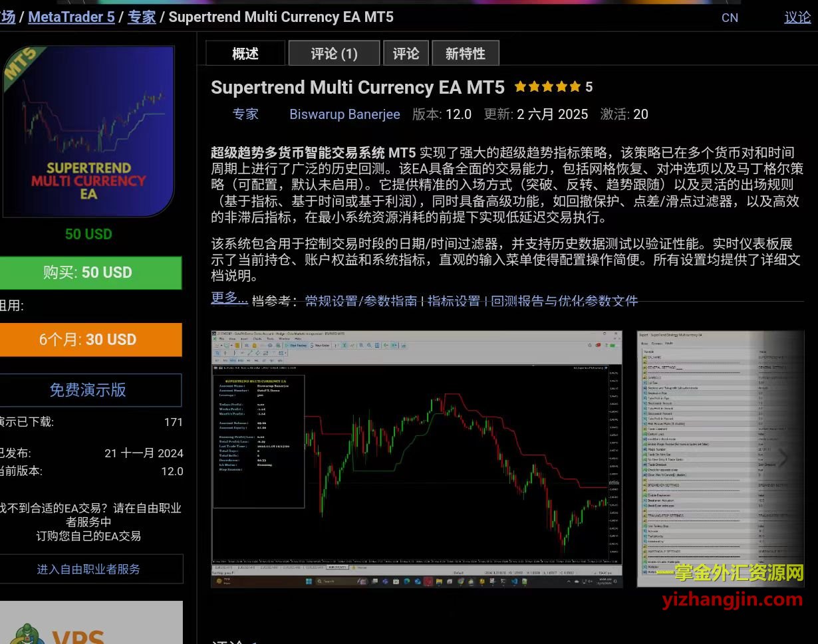Click the 激活: 20 activations text
Screen dimensions: 818x644
(624, 114)
